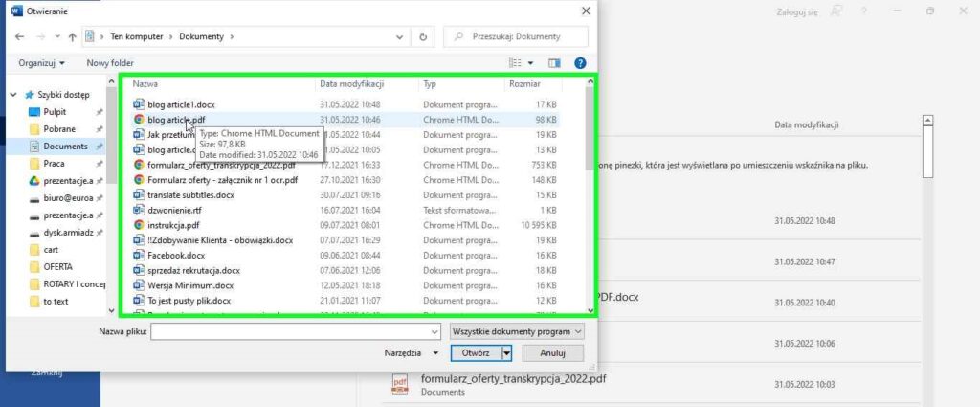980x407 pixels.
Task: Open the Otwórz split button arrow
Action: 507,352
